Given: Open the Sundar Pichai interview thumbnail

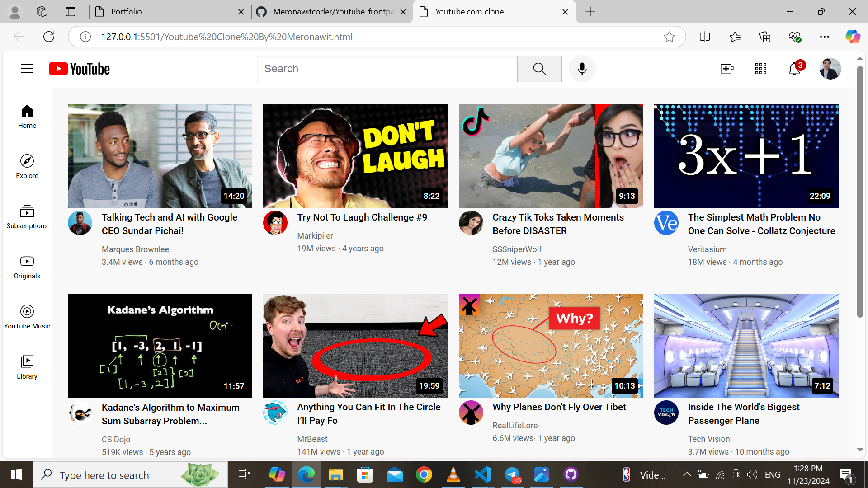Looking at the screenshot, I should pos(160,156).
